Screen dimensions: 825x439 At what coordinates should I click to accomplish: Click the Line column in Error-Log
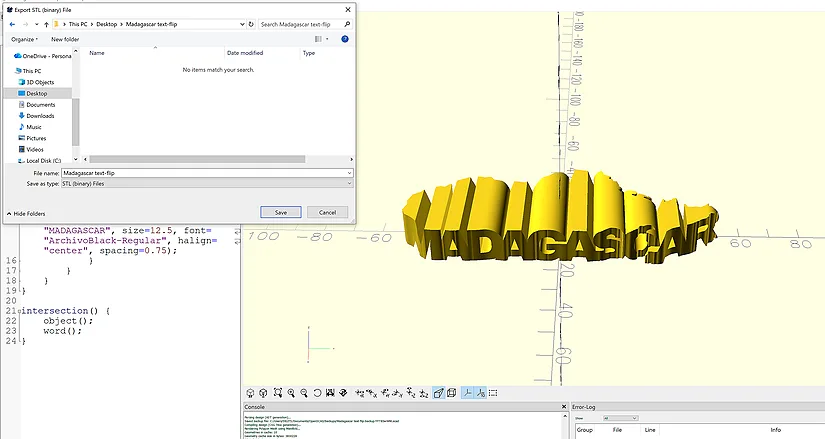click(x=650, y=430)
